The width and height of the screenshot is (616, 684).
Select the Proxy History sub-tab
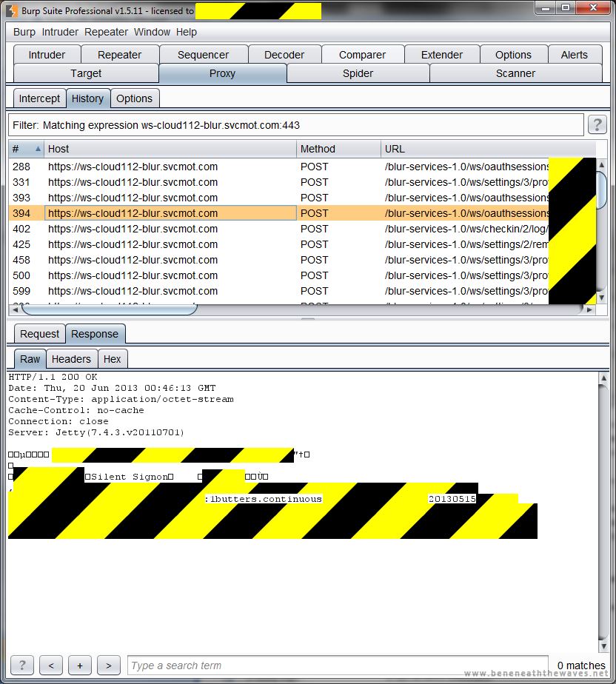[x=87, y=98]
